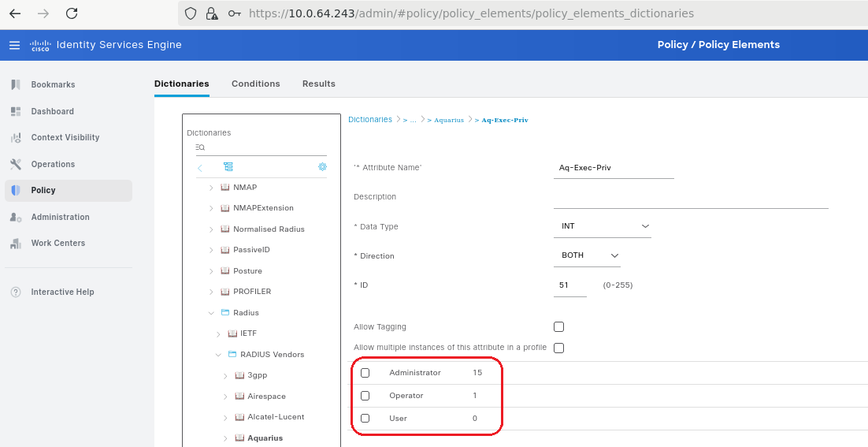Click the Dashboard sidebar icon
The height and width of the screenshot is (447, 868).
(16, 111)
